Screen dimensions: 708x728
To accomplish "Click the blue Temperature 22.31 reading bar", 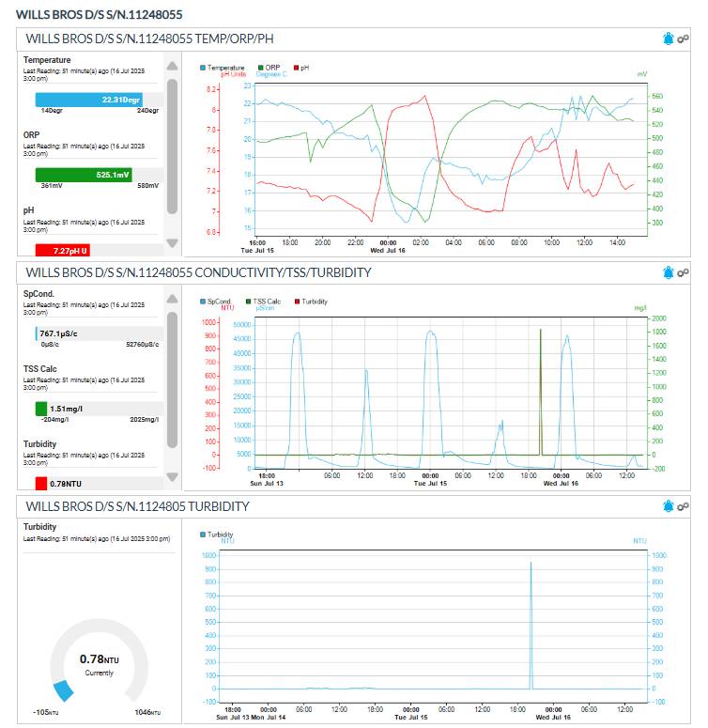I will click(x=89, y=99).
